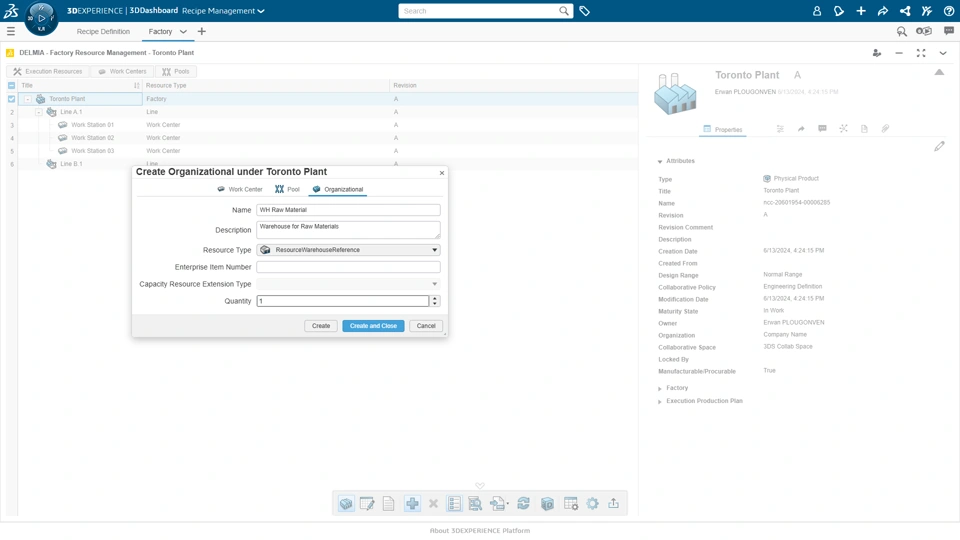Click the export upload toolbar icon
The height and width of the screenshot is (540, 960).
tap(613, 503)
